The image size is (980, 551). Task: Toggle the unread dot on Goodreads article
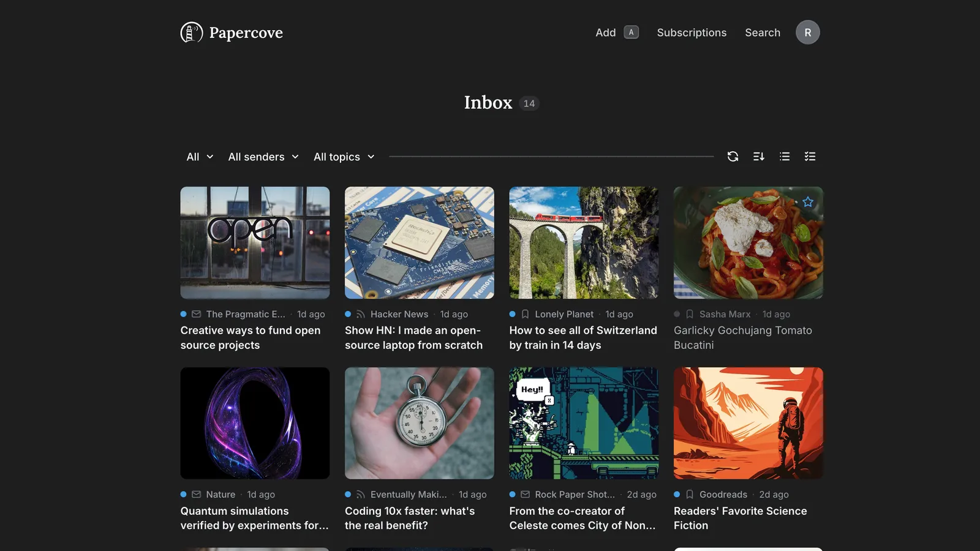(x=677, y=494)
